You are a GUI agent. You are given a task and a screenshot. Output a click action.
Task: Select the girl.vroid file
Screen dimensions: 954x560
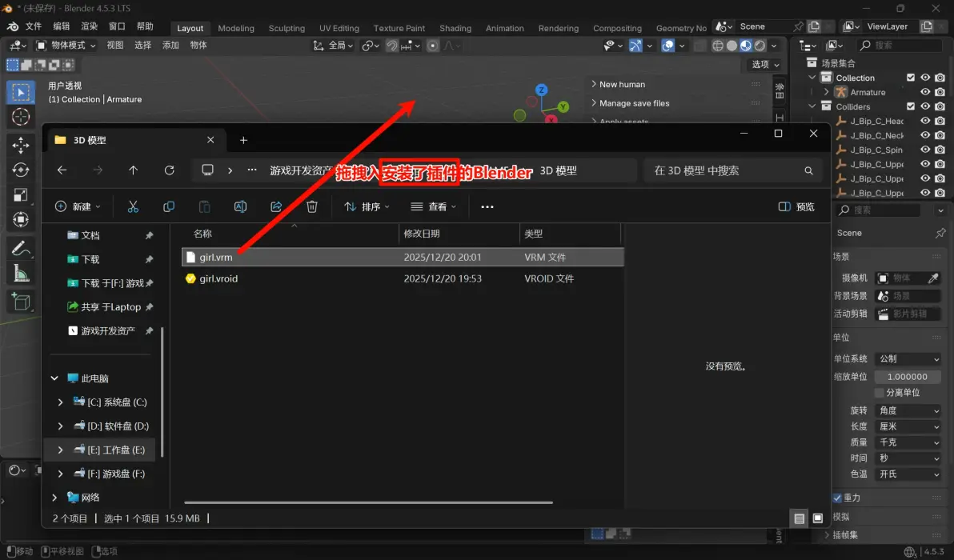(218, 278)
